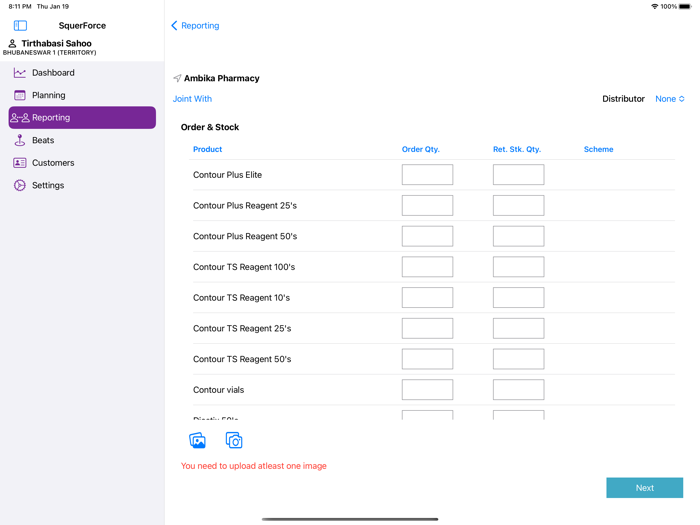Tap the battery indicator in status bar
The image size is (700, 525).
pos(685,6)
